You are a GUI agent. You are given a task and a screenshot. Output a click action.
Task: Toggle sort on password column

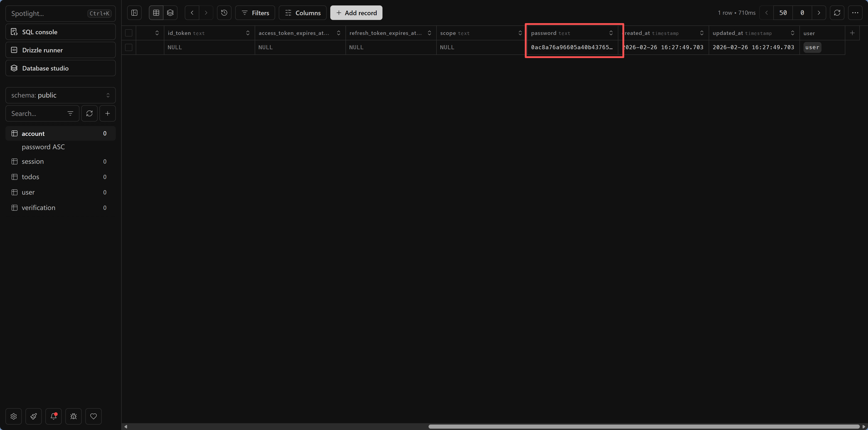[611, 33]
